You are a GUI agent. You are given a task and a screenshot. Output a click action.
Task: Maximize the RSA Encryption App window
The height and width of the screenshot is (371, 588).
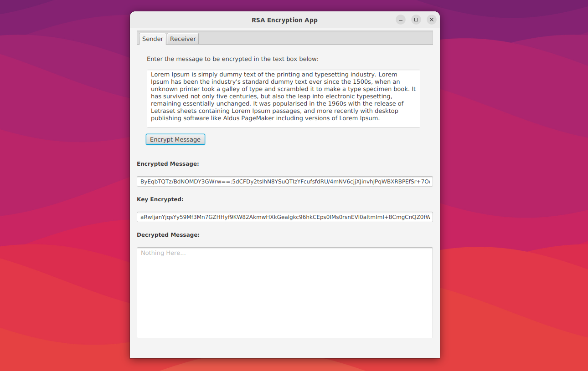pyautogui.click(x=416, y=20)
